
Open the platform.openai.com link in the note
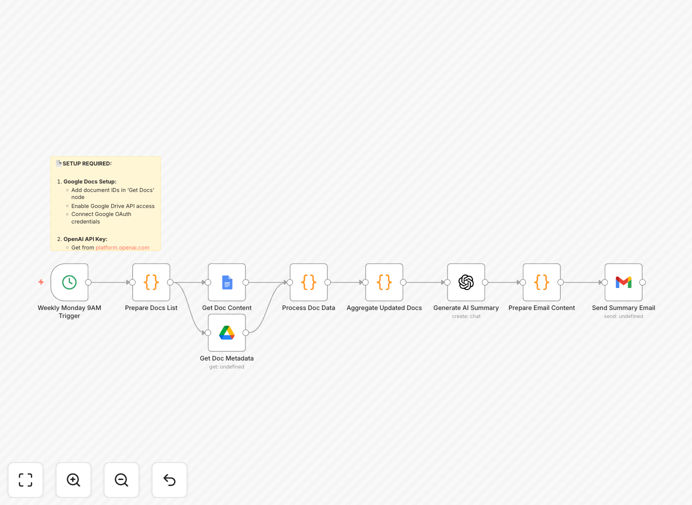(x=123, y=248)
